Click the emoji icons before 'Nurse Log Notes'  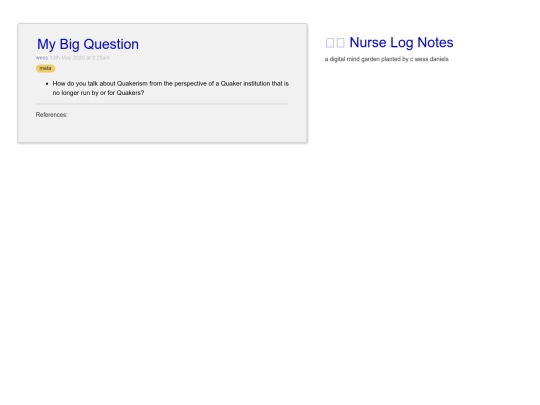coord(335,43)
